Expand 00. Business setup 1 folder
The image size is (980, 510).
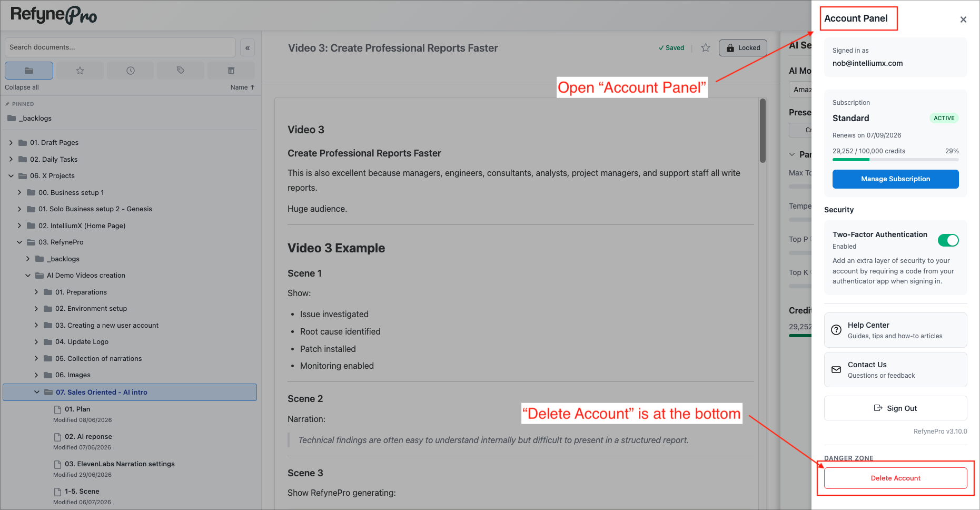tap(19, 193)
